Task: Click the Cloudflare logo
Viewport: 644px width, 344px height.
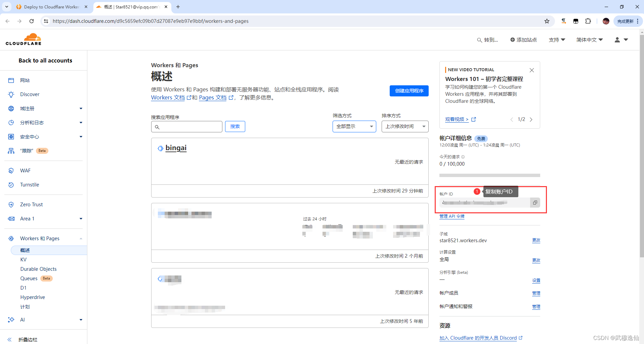Action: (x=24, y=39)
